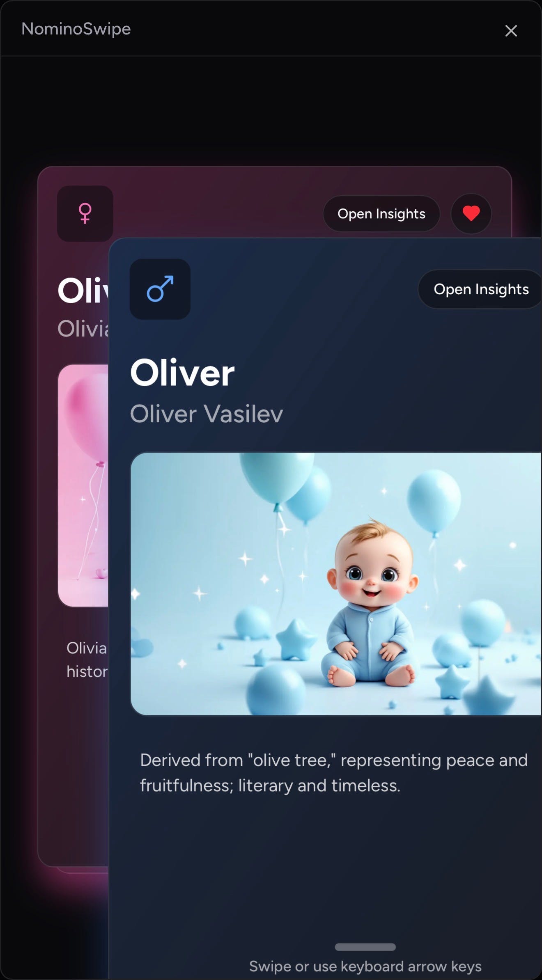The image size is (542, 980).
Task: Close the NominoSwipe dialog
Action: click(x=511, y=31)
